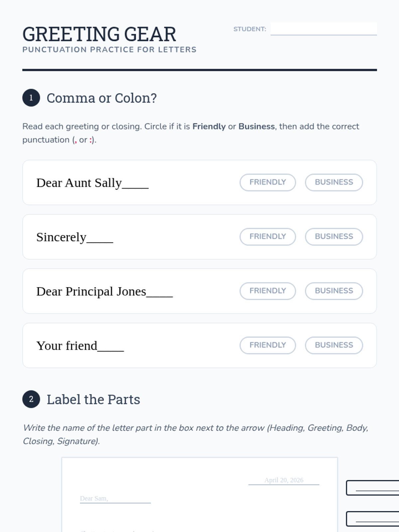Viewport: 399px width, 532px height.
Task: Mark Dear Principal Jones as Business
Action: click(334, 291)
